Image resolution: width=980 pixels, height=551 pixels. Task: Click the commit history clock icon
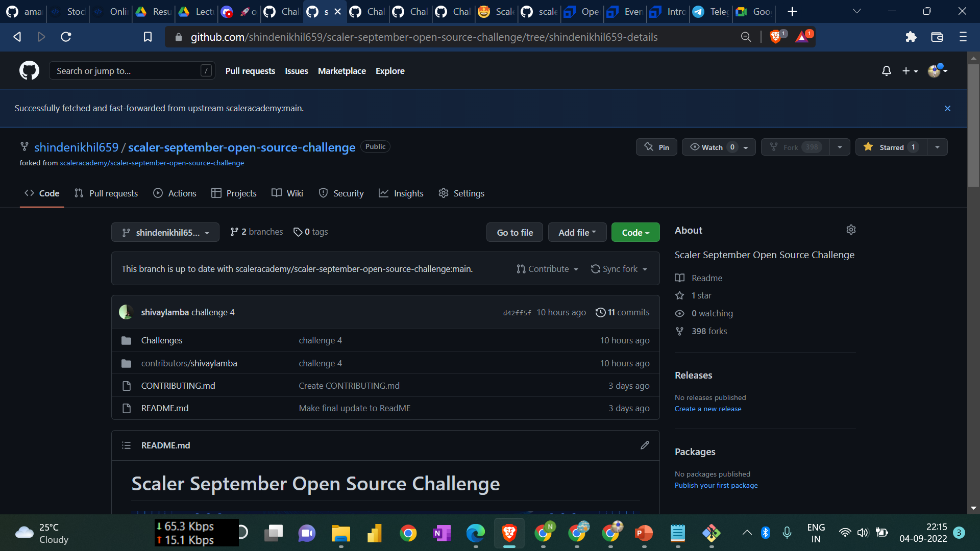(600, 312)
